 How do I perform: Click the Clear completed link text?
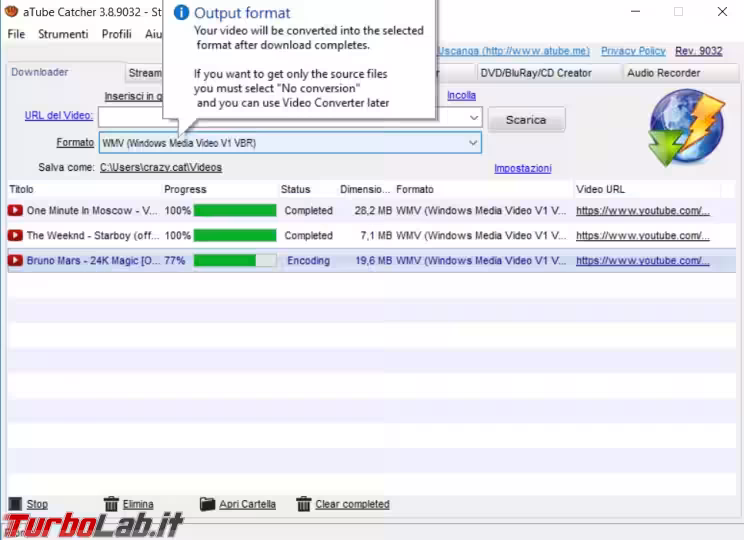click(352, 504)
